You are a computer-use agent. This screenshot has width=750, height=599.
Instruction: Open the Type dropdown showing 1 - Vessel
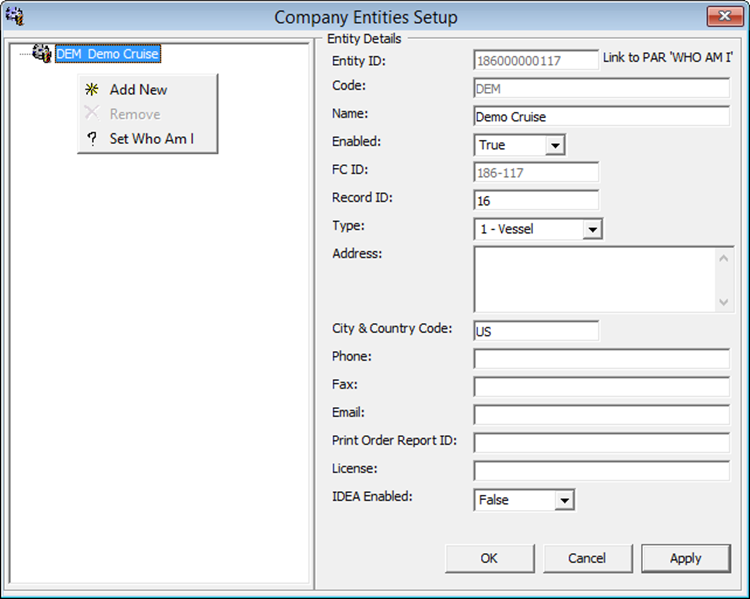pyautogui.click(x=538, y=229)
